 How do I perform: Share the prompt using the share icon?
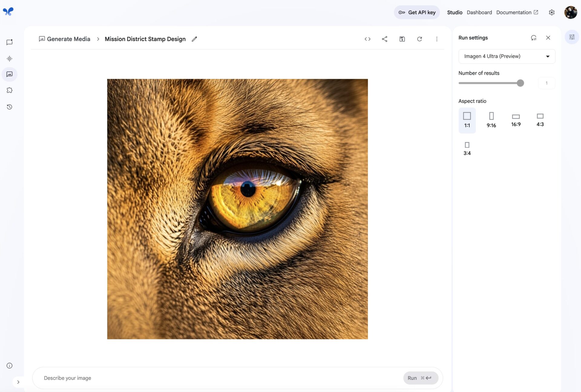tap(385, 39)
